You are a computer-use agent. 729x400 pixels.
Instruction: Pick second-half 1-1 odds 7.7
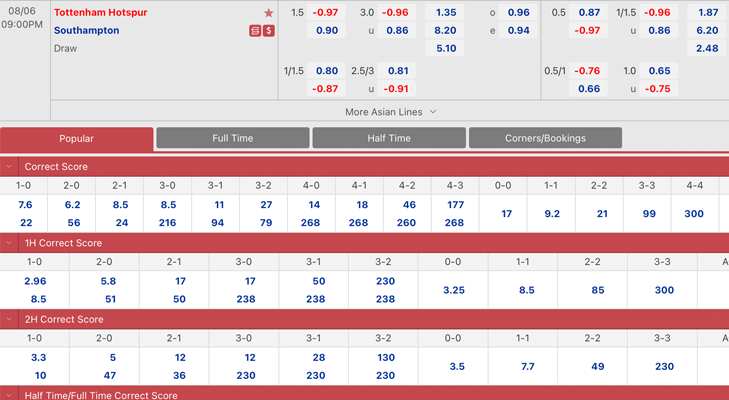(x=527, y=367)
